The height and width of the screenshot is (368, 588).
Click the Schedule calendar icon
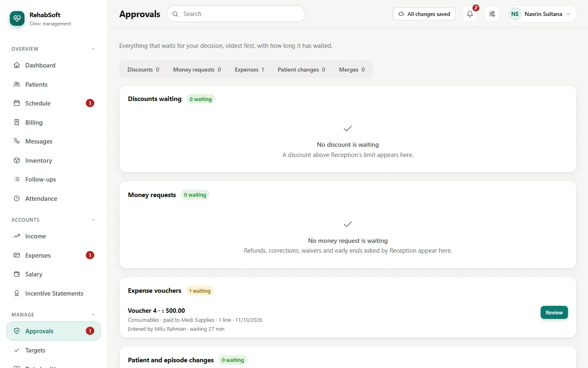(17, 103)
